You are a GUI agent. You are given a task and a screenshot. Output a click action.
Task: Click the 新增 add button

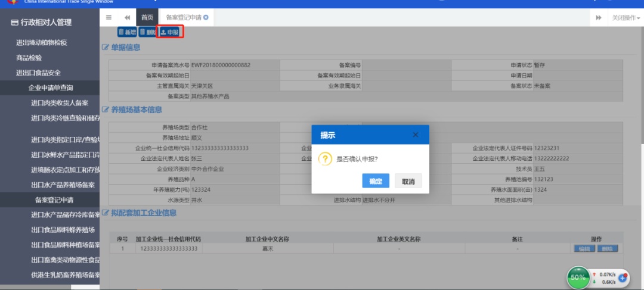pos(126,32)
